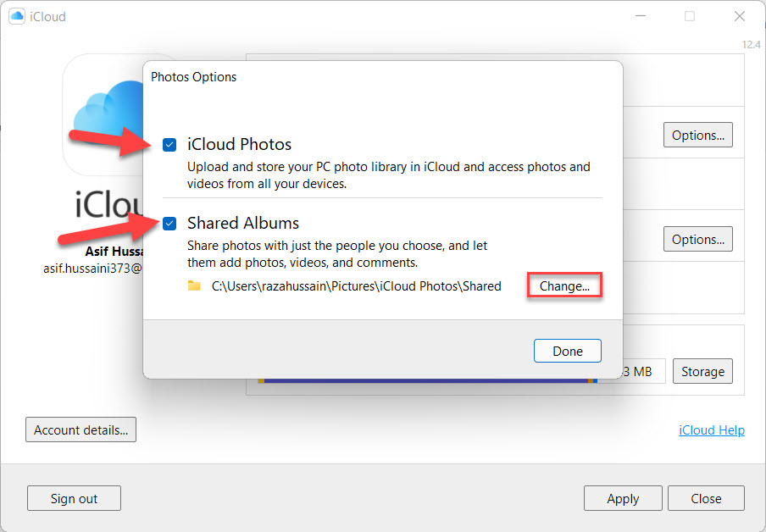Viewport: 766px width, 532px height.
Task: Click the iCloud cloud icon in title bar
Action: coord(16,16)
